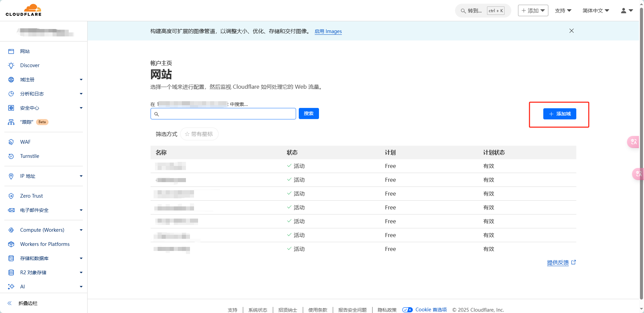
Task: Open Zero Trust in the sidebar
Action: 31,196
